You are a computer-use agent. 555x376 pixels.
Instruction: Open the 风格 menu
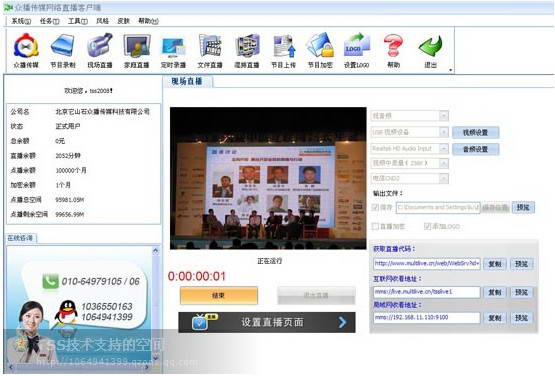click(x=102, y=21)
